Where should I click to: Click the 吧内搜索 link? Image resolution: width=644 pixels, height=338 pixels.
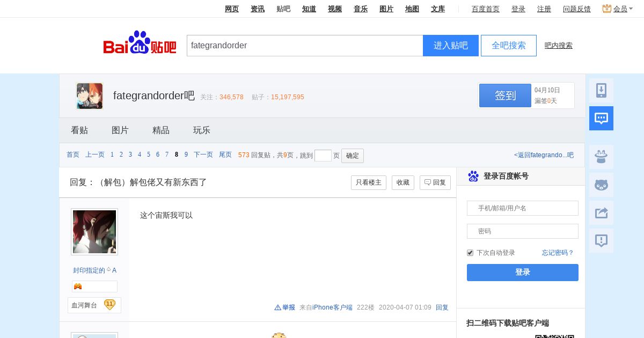tap(559, 46)
